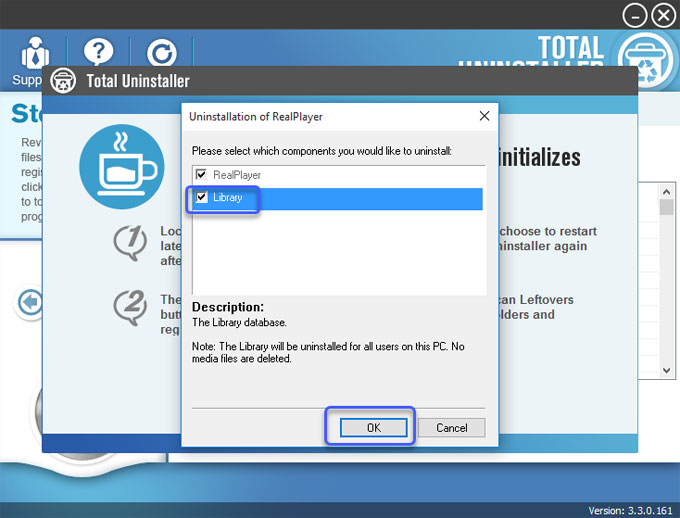Screen dimensions: 680x518
Task: Toggle the Library component checkbox
Action: pyautogui.click(x=201, y=197)
